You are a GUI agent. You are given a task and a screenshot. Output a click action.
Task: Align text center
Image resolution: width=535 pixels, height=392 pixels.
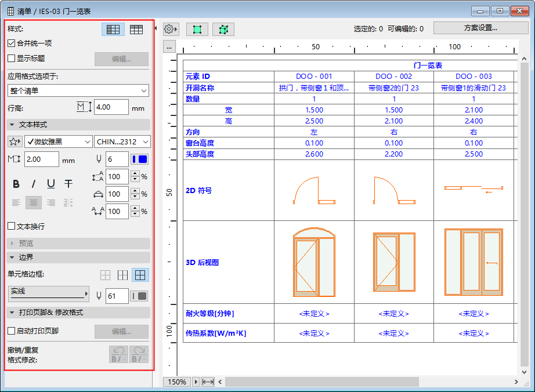[34, 203]
